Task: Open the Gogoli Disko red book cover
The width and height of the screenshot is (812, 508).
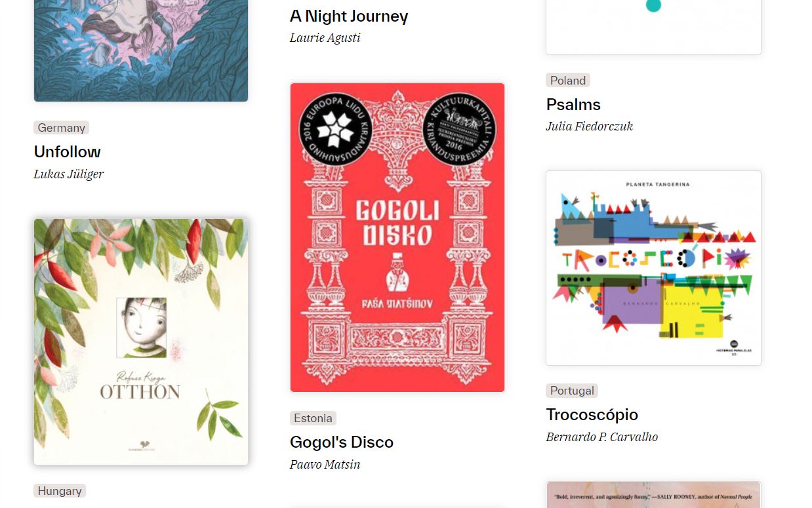Action: [397, 237]
